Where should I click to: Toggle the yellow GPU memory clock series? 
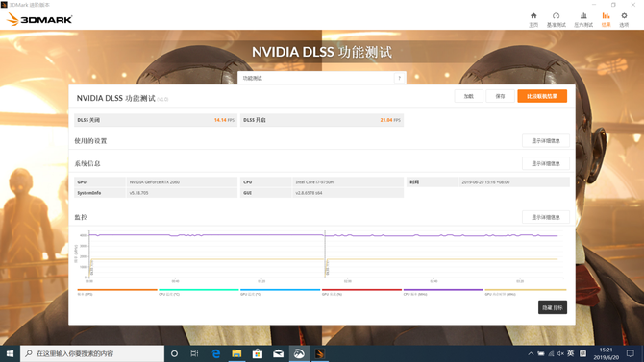[526, 292]
